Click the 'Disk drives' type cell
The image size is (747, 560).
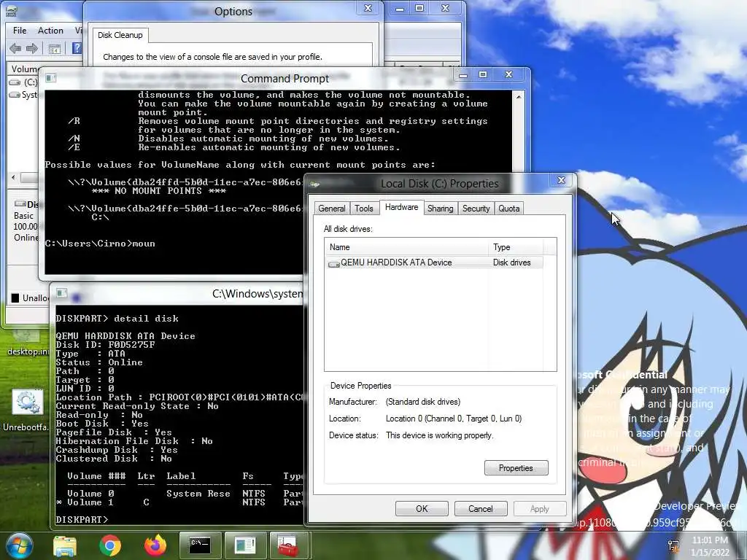pyautogui.click(x=511, y=262)
